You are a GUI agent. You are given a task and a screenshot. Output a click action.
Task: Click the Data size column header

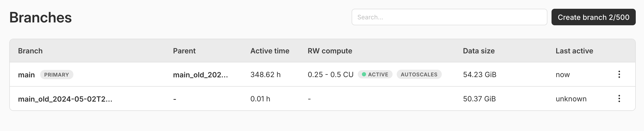pos(479,51)
